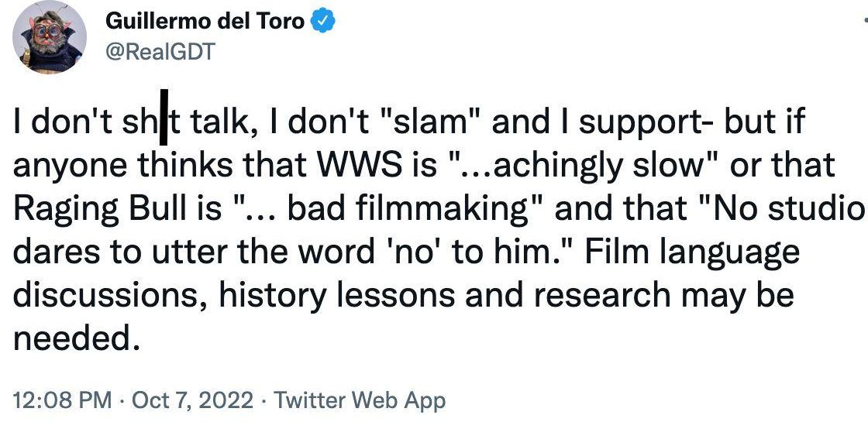Click the 12:08 PM timestamp

64,400
